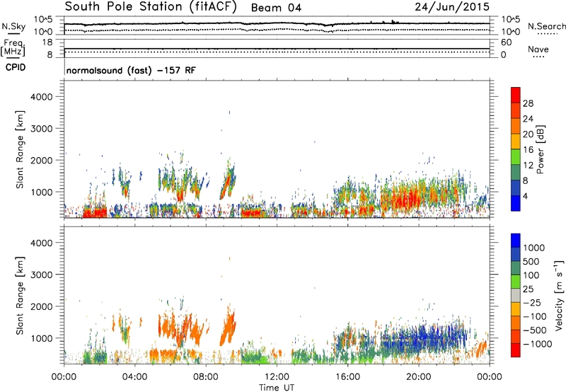Click the 'Velocity [m s-1]' colorbar label
The height and width of the screenshot is (392, 566).
pyautogui.click(x=559, y=295)
